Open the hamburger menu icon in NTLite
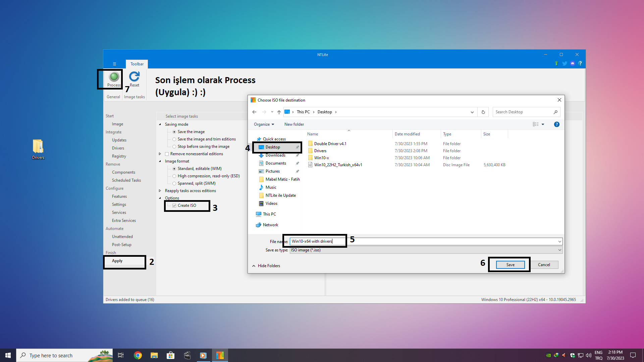 pos(114,64)
